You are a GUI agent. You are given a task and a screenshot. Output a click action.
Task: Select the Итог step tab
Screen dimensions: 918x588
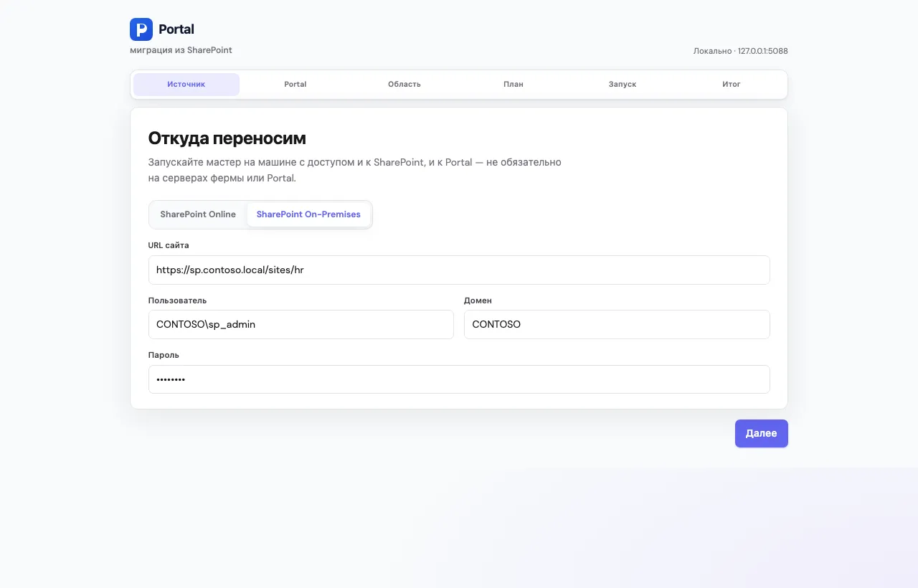click(732, 85)
